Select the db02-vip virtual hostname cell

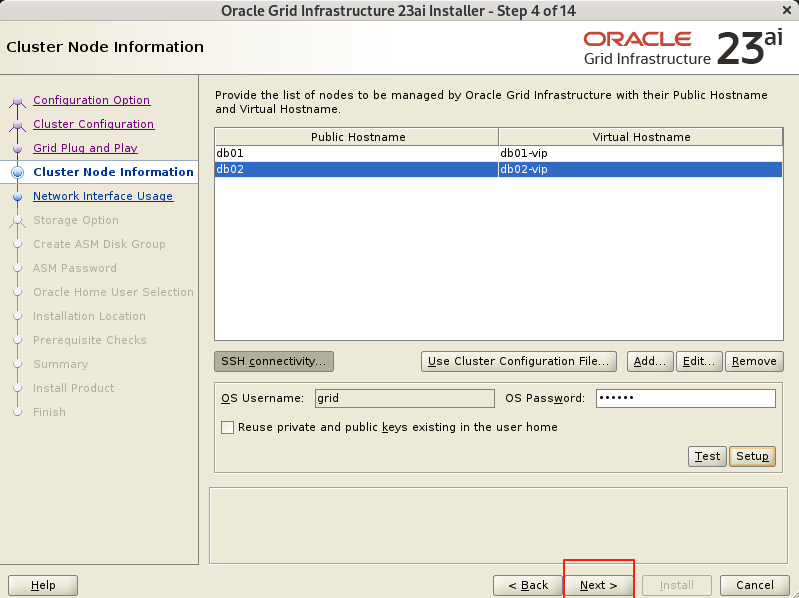click(641, 169)
